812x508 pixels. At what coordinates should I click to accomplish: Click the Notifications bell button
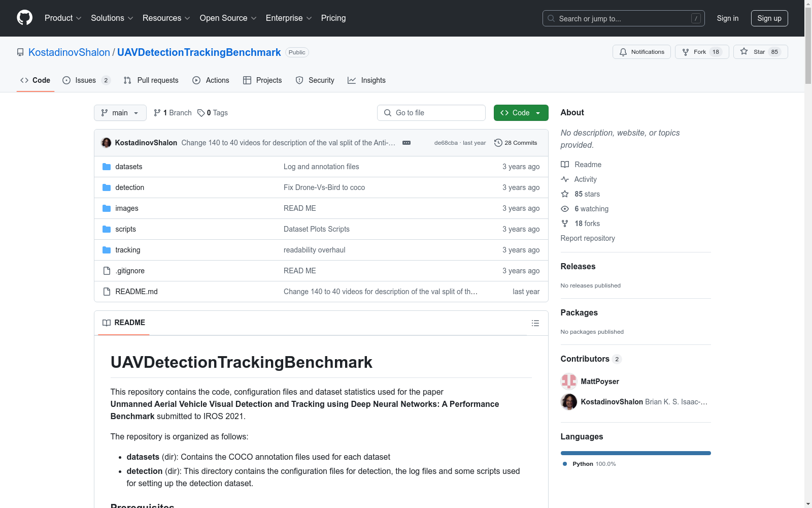(x=641, y=52)
